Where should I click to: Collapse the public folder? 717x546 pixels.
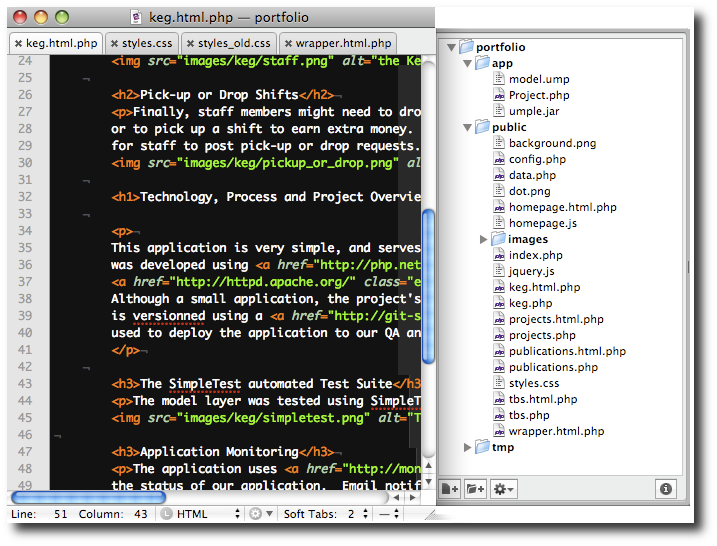(468, 127)
